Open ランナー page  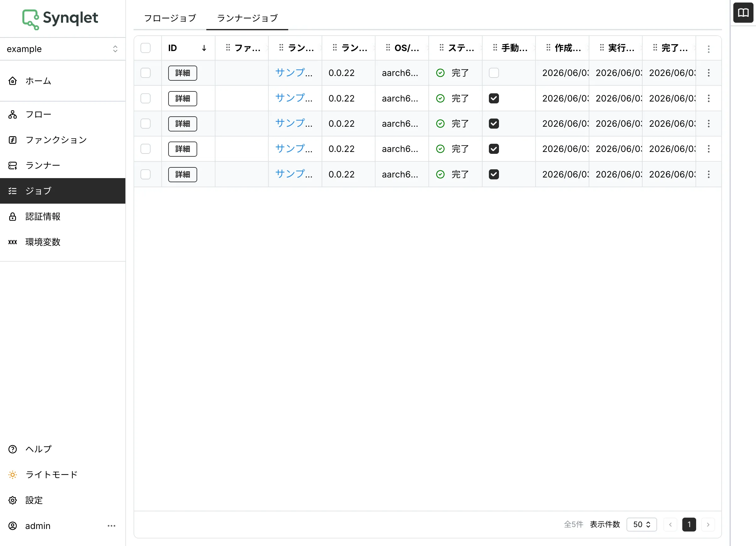pyautogui.click(x=63, y=166)
